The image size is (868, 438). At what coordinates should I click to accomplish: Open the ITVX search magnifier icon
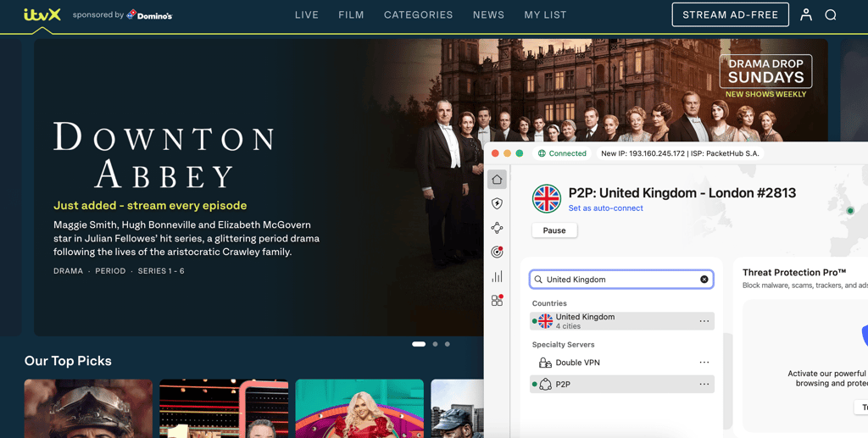pos(831,15)
